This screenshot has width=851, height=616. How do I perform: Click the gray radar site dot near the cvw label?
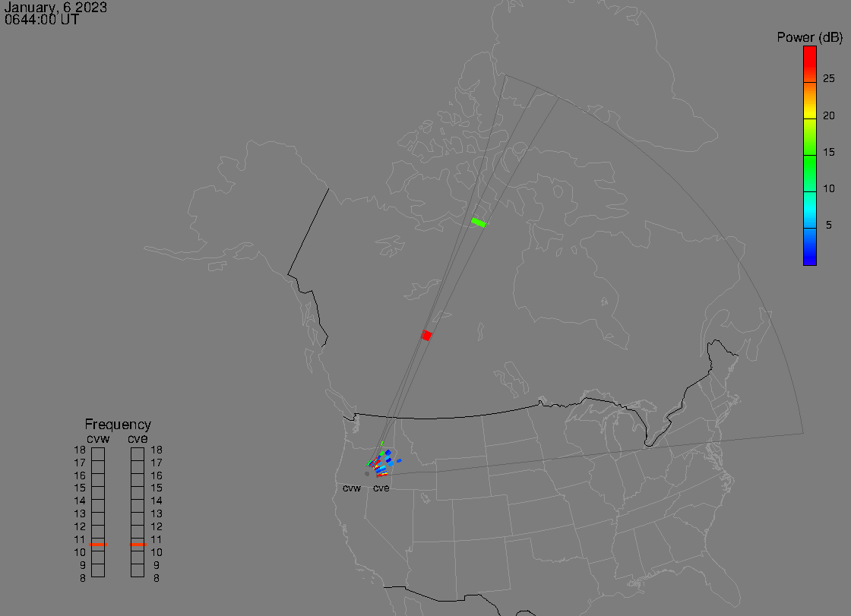click(x=367, y=474)
